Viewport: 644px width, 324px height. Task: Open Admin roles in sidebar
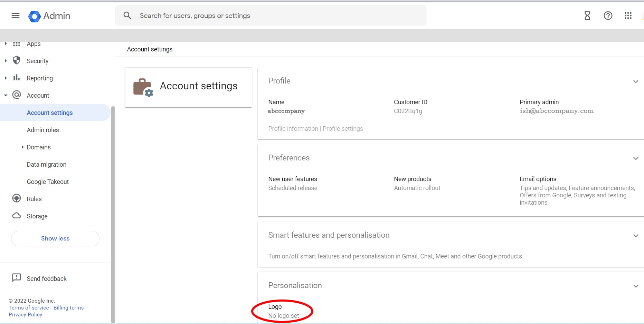click(43, 130)
